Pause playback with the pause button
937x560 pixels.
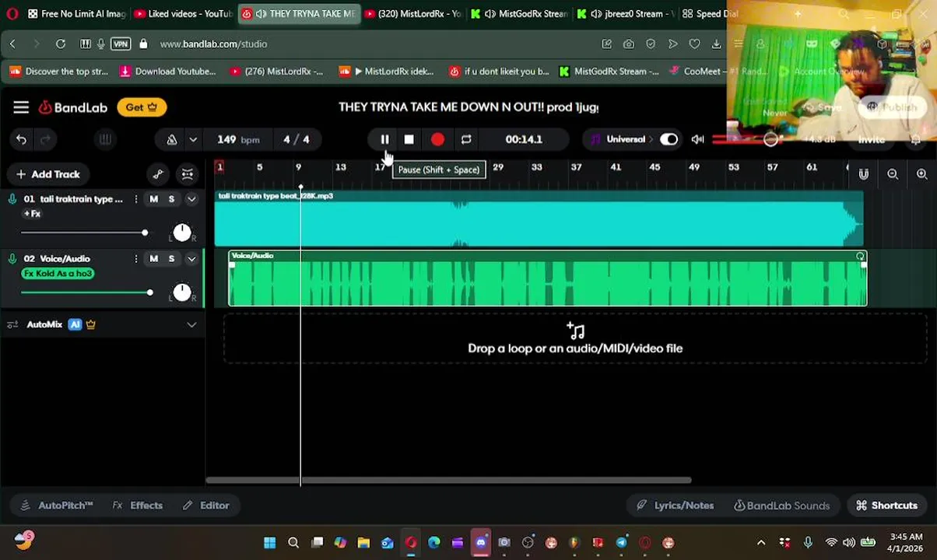(384, 139)
